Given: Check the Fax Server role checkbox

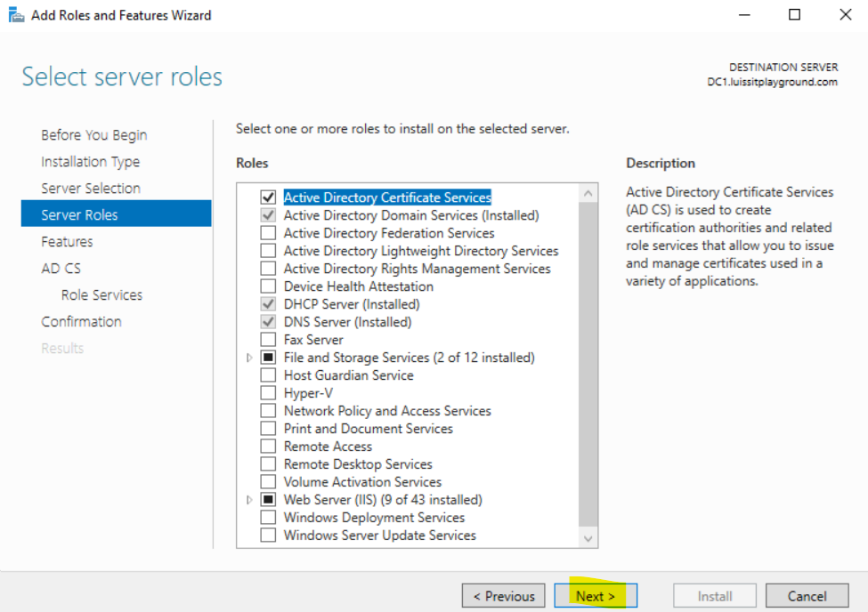Looking at the screenshot, I should (x=268, y=339).
